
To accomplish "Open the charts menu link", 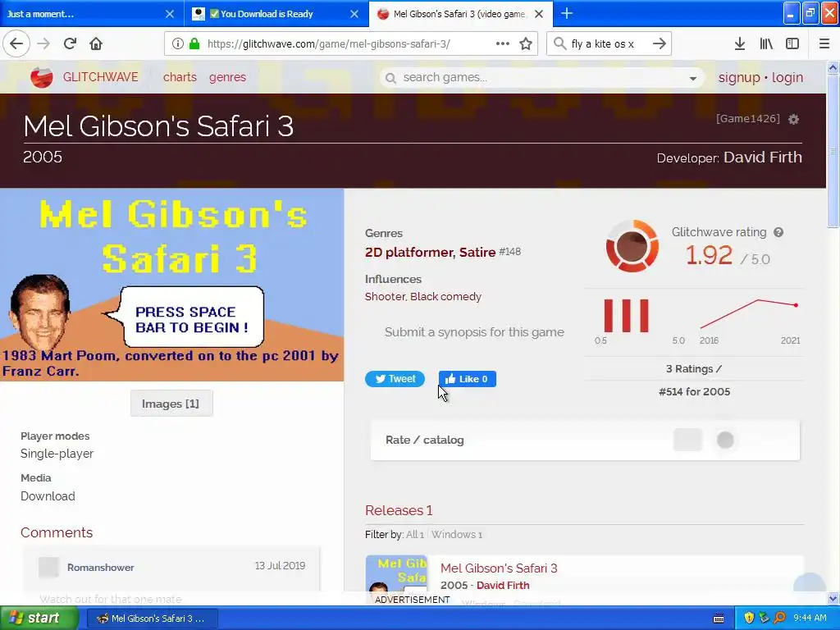I will [x=180, y=77].
